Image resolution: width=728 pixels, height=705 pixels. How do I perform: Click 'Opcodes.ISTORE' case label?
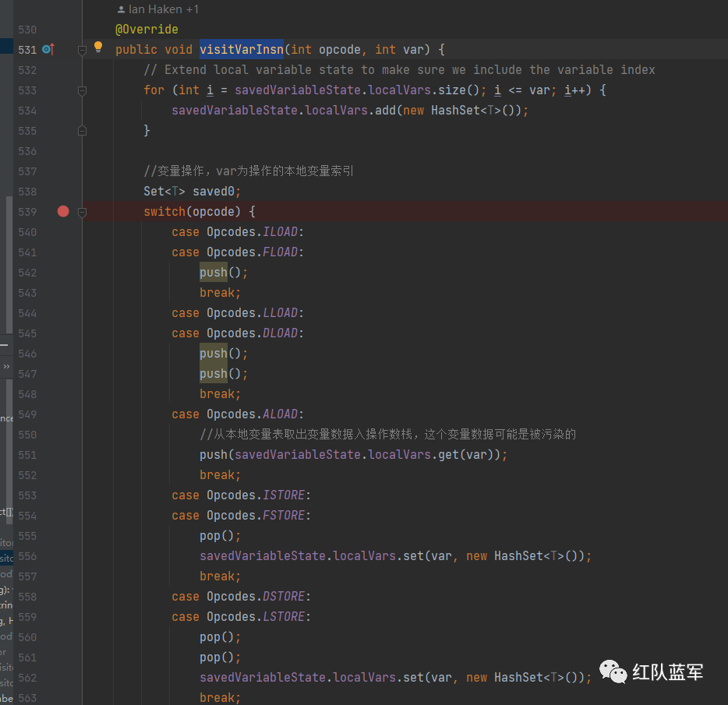pos(256,495)
